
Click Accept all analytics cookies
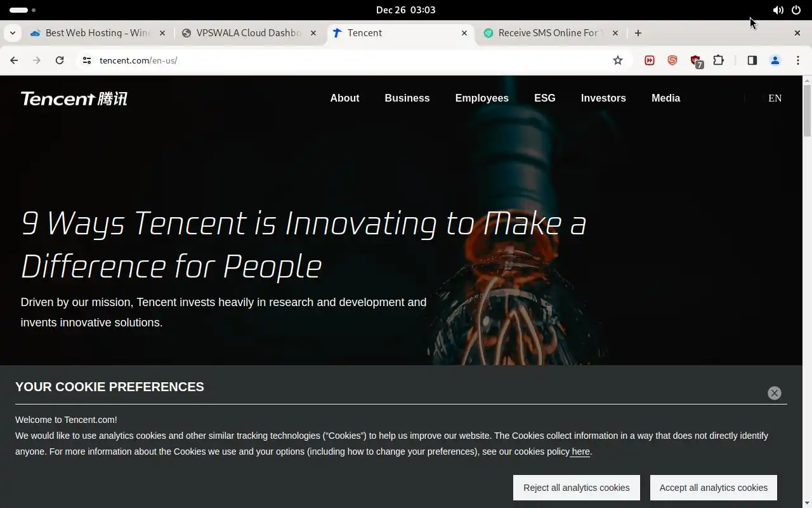coord(714,488)
